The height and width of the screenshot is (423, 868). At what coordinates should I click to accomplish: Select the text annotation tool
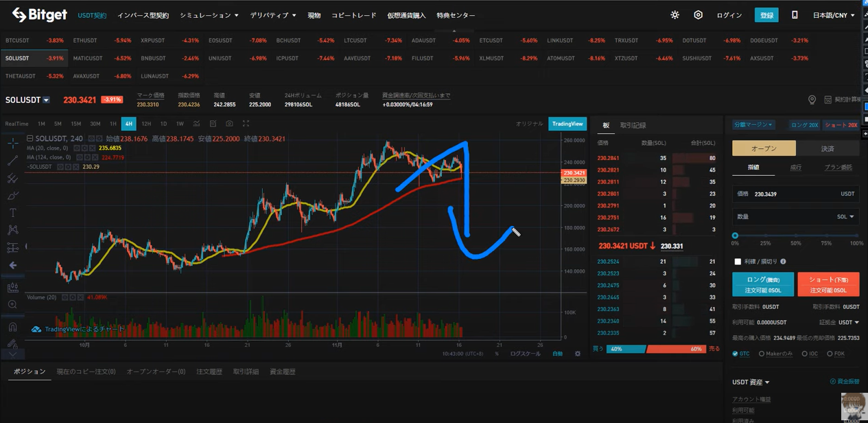click(x=13, y=213)
